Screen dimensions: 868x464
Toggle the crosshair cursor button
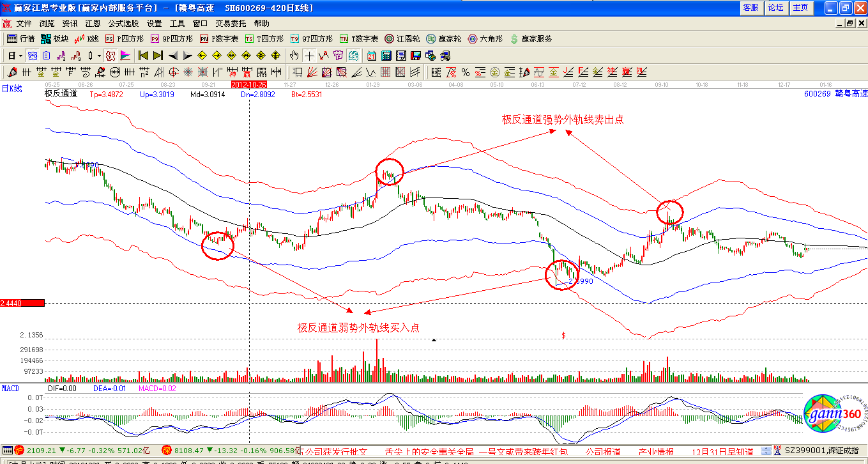click(309, 56)
